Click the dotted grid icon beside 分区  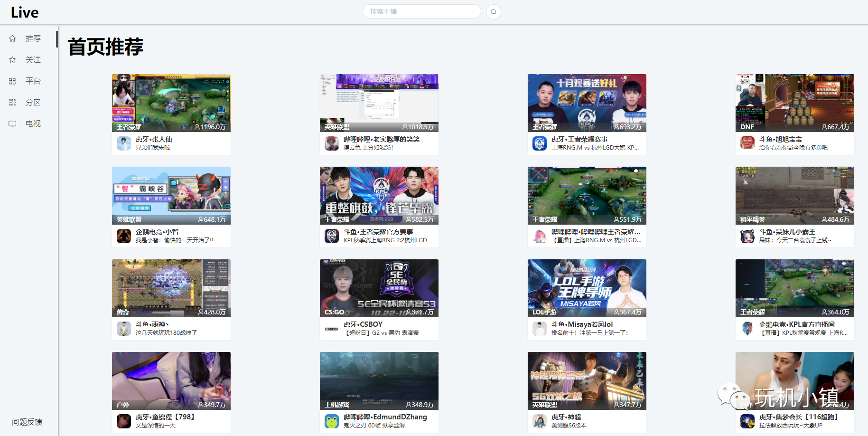[12, 103]
